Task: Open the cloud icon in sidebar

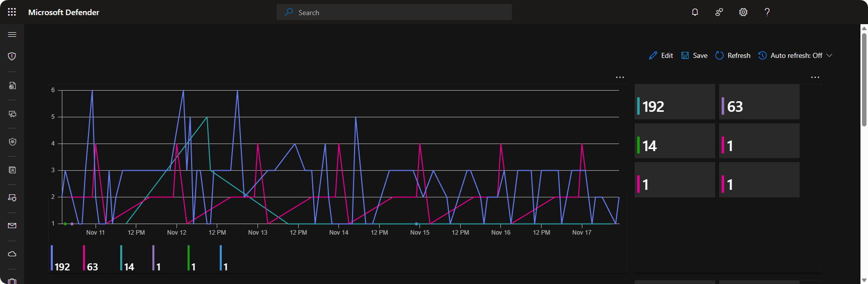Action: (12, 254)
